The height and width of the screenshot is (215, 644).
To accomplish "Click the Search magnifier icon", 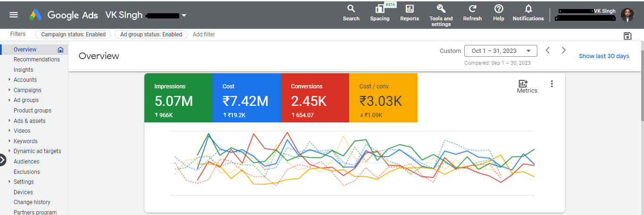I will 351,9.
